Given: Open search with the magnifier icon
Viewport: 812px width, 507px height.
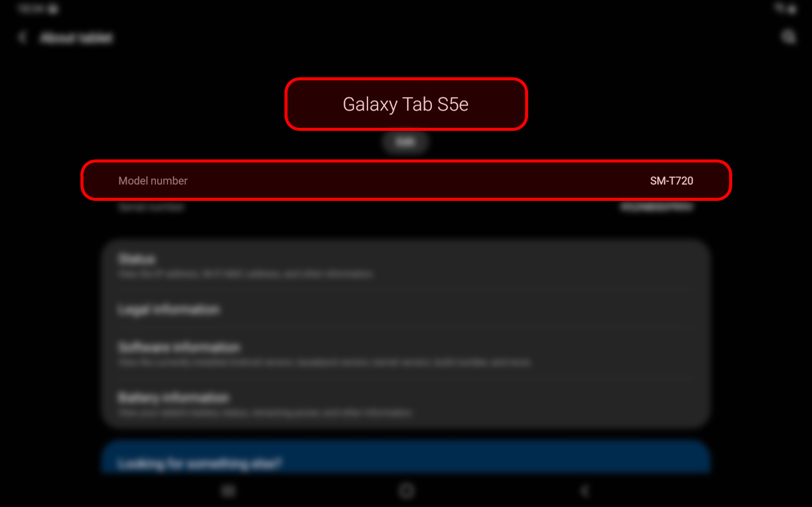Looking at the screenshot, I should [x=788, y=38].
